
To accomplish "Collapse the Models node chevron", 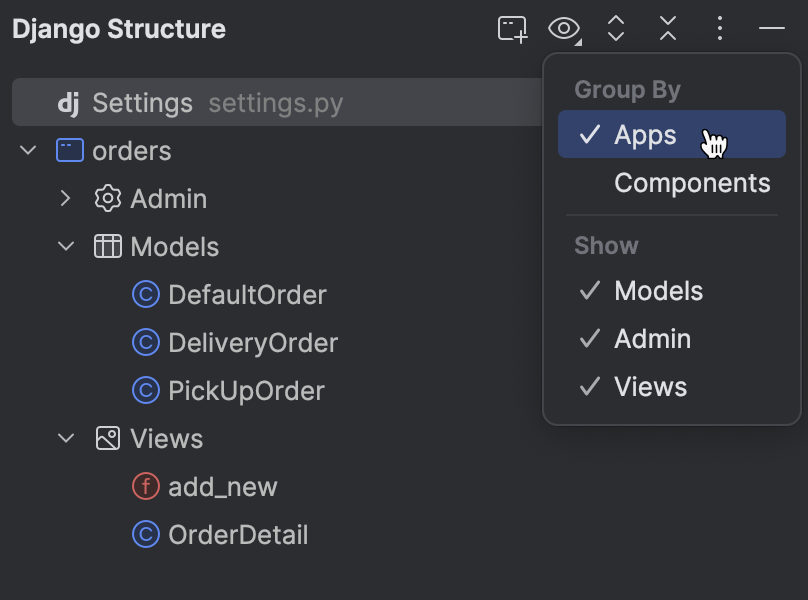I will (x=66, y=246).
